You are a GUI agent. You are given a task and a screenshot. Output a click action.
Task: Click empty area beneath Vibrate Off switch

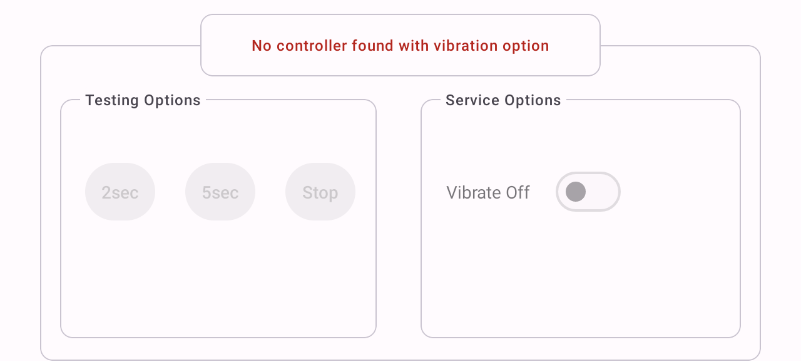tap(588, 271)
